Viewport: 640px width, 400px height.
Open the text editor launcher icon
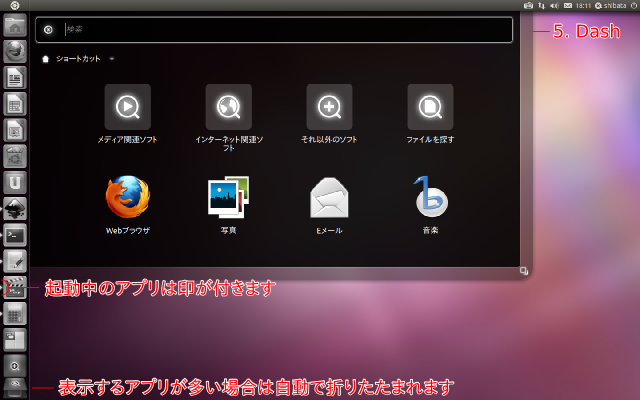coord(15,261)
